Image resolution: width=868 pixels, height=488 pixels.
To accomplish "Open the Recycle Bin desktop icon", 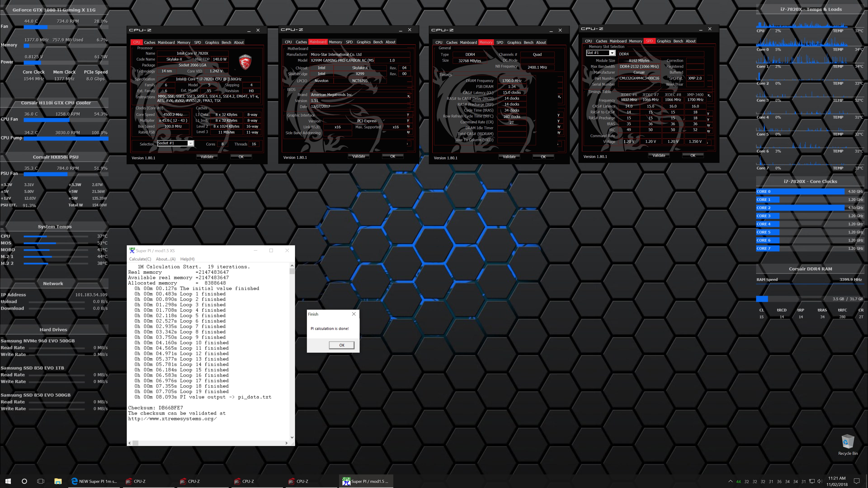I will click(x=848, y=445).
